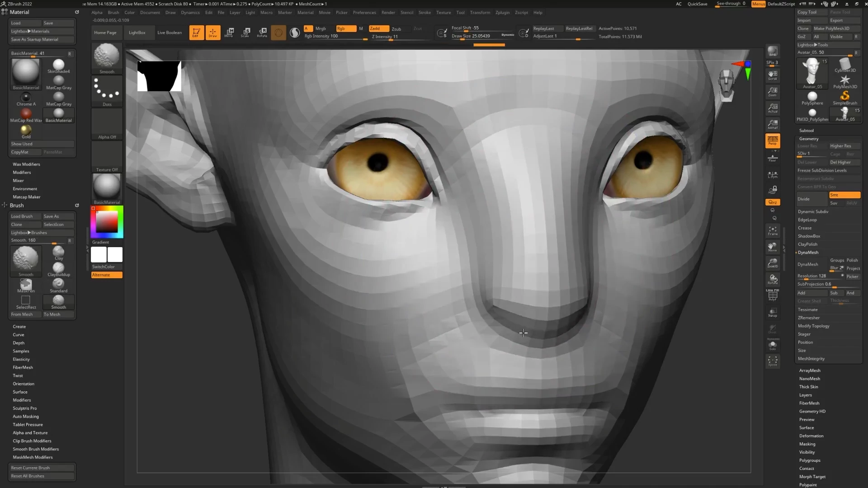868x488 pixels.
Task: Collapse the Auto Masking section
Action: [26, 416]
